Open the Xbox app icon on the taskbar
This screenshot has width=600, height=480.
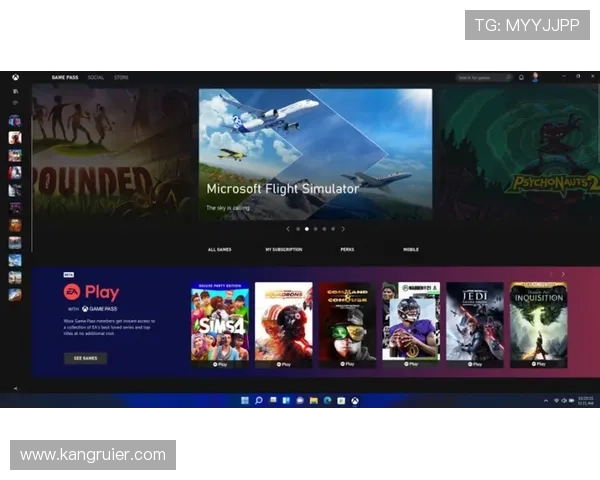tap(354, 400)
